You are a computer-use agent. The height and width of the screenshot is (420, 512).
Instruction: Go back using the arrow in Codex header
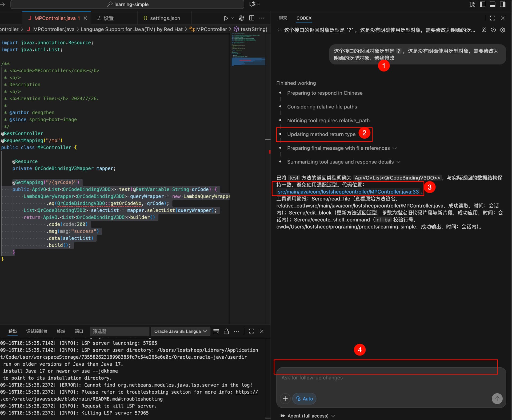pos(279,30)
